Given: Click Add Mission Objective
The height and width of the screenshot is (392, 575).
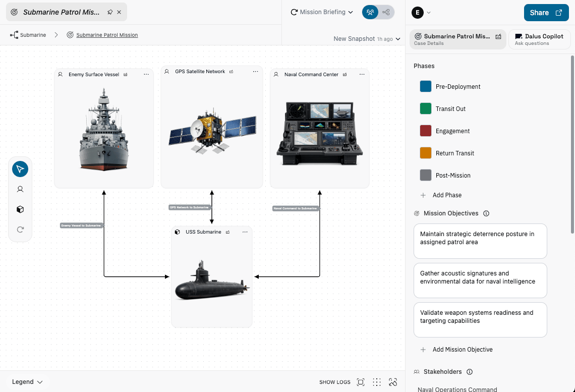Looking at the screenshot, I should [x=456, y=350].
